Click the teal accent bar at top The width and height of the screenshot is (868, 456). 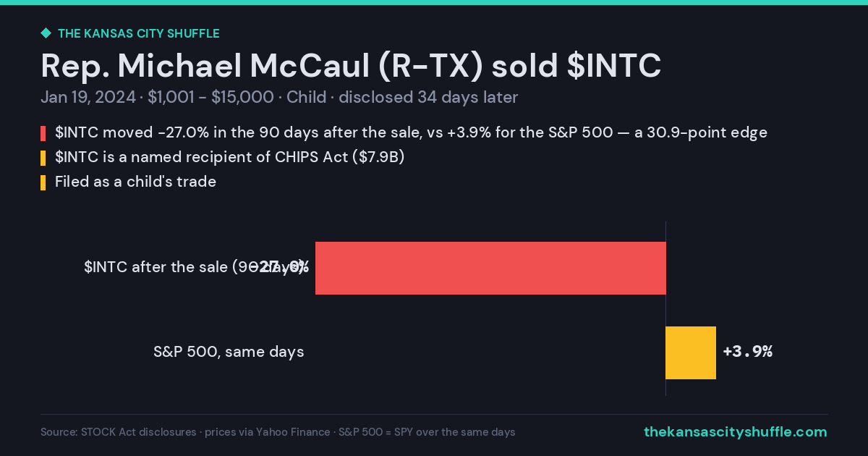pyautogui.click(x=434, y=2)
